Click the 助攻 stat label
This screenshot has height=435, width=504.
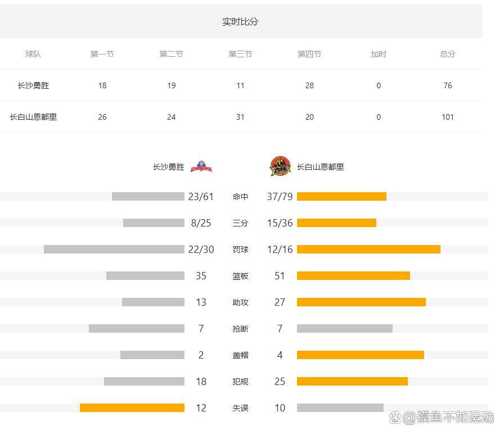240,302
